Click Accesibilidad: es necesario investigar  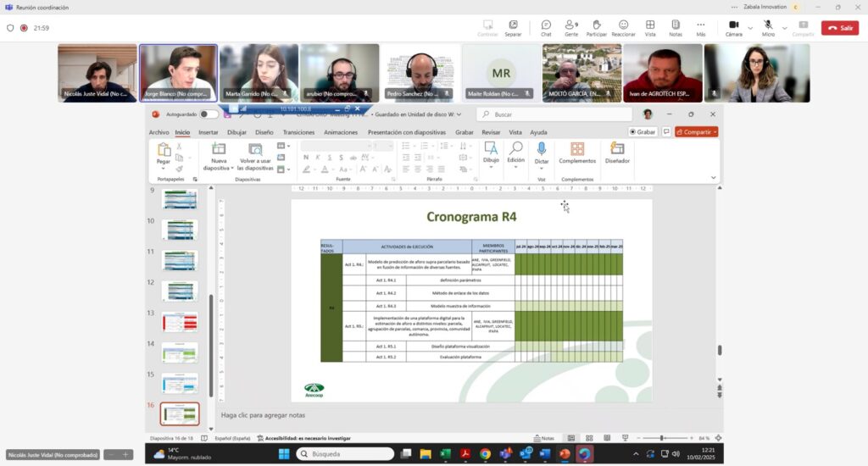point(303,438)
